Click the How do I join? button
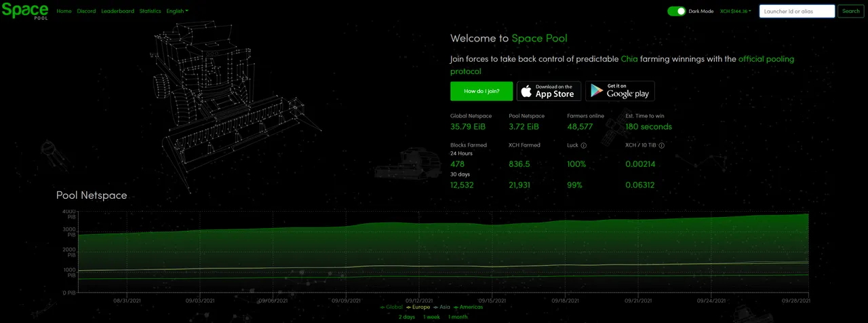 click(x=481, y=91)
